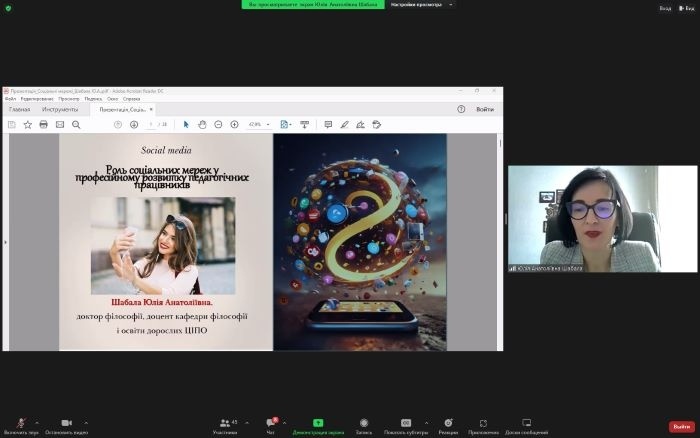Unmute the microphone in Zoom
This screenshot has height=438, width=700.
coord(20,424)
